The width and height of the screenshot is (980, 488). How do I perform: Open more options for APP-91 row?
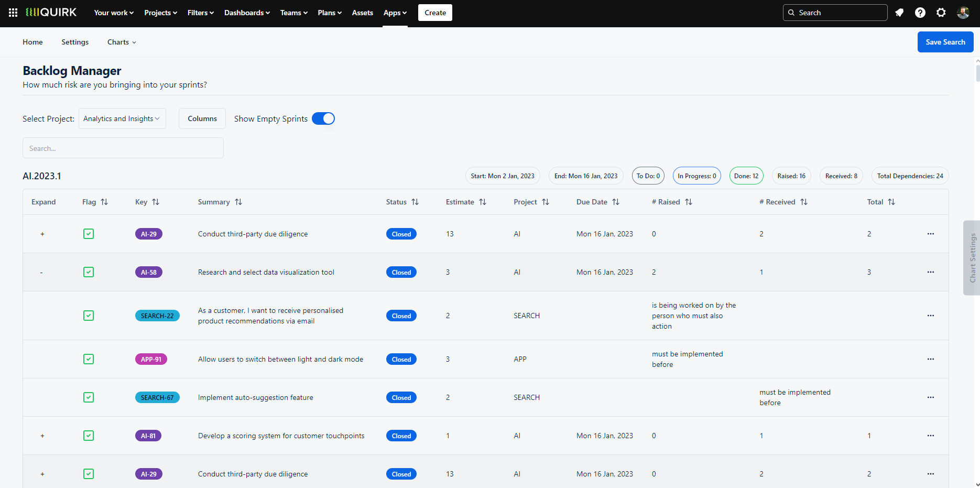click(x=931, y=359)
